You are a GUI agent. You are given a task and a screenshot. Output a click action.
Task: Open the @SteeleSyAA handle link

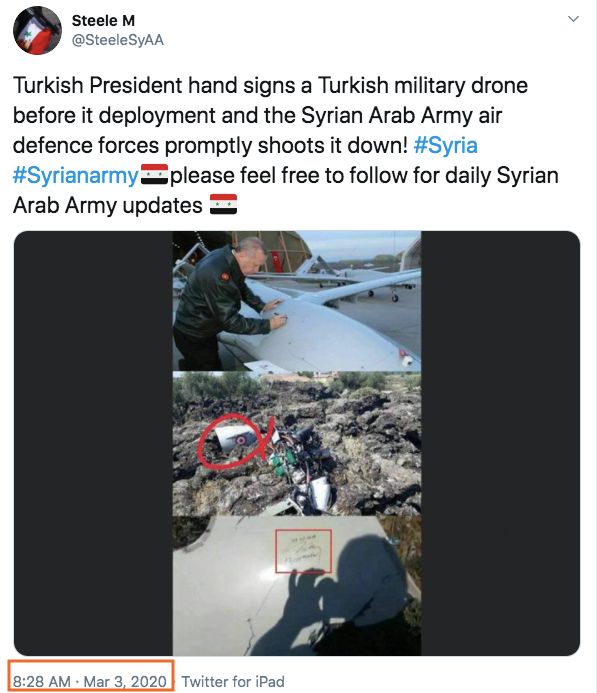click(118, 40)
